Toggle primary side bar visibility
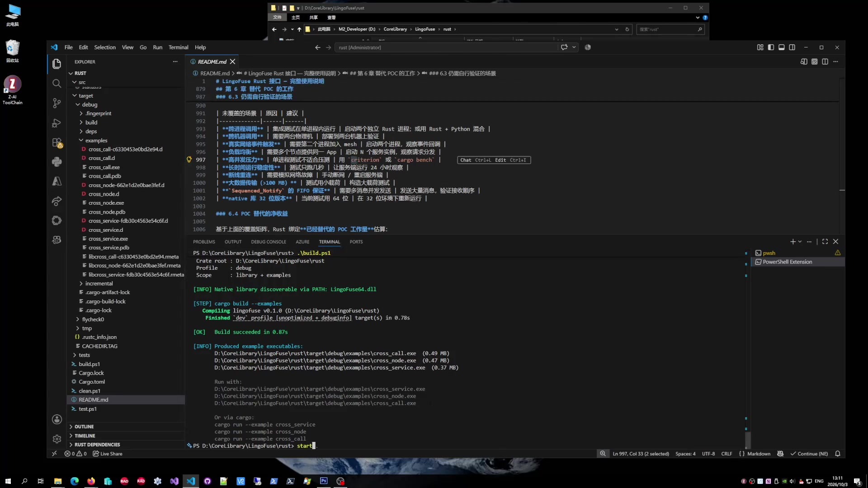This screenshot has width=868, height=488. [x=771, y=47]
